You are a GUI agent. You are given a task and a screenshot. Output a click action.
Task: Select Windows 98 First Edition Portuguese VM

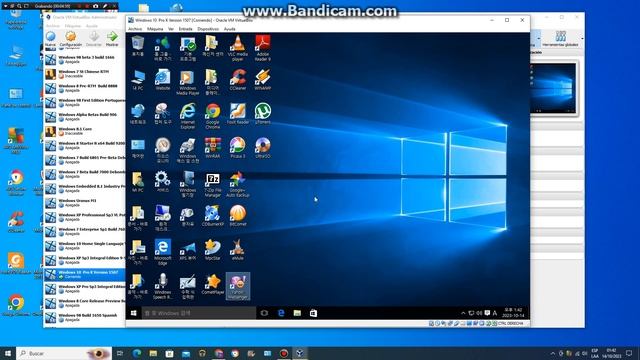point(84,102)
